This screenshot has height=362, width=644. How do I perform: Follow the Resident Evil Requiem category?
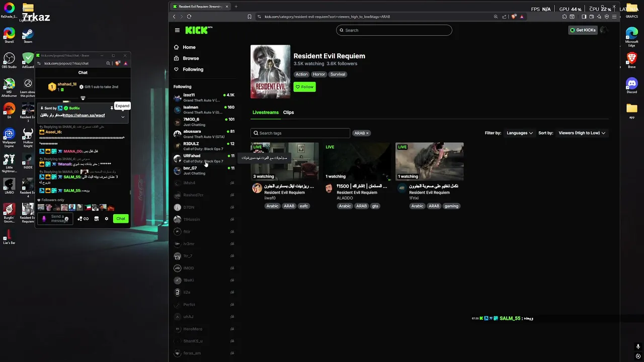point(304,86)
